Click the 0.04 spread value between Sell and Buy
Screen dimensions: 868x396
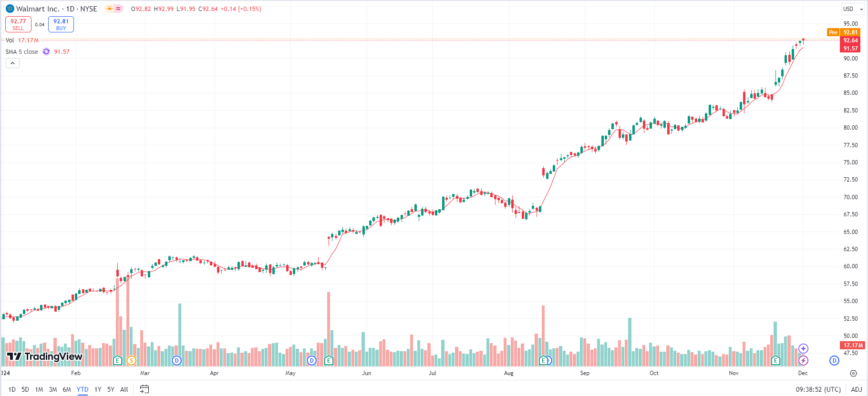coord(40,24)
